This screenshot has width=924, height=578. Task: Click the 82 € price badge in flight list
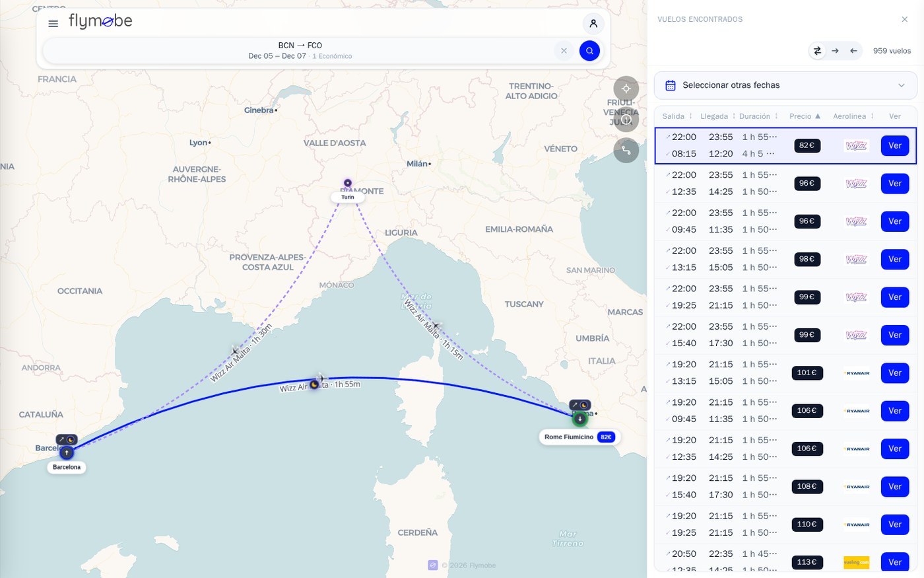coord(807,145)
